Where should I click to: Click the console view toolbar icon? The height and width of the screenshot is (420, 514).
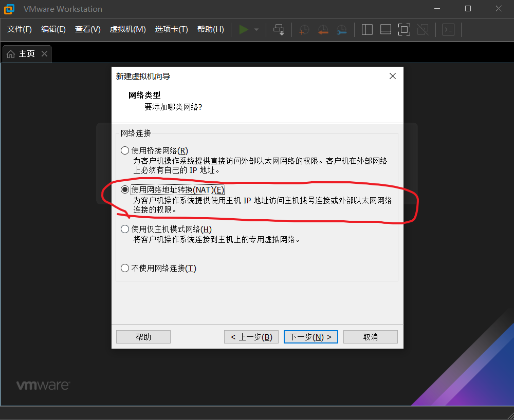click(448, 29)
